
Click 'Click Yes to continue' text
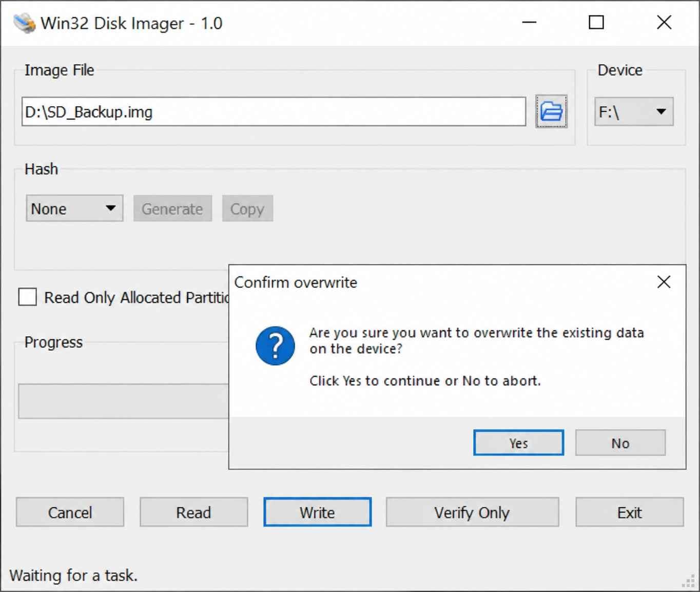tap(425, 380)
